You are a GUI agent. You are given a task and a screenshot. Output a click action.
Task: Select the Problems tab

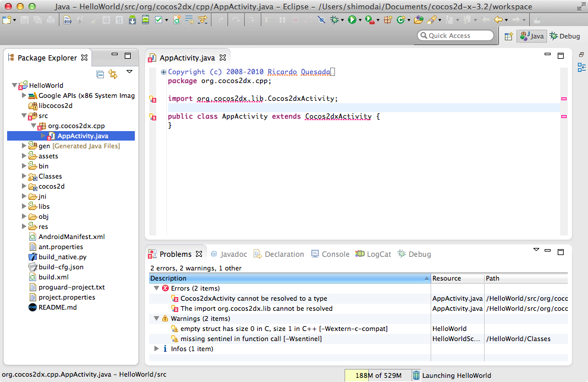[175, 254]
